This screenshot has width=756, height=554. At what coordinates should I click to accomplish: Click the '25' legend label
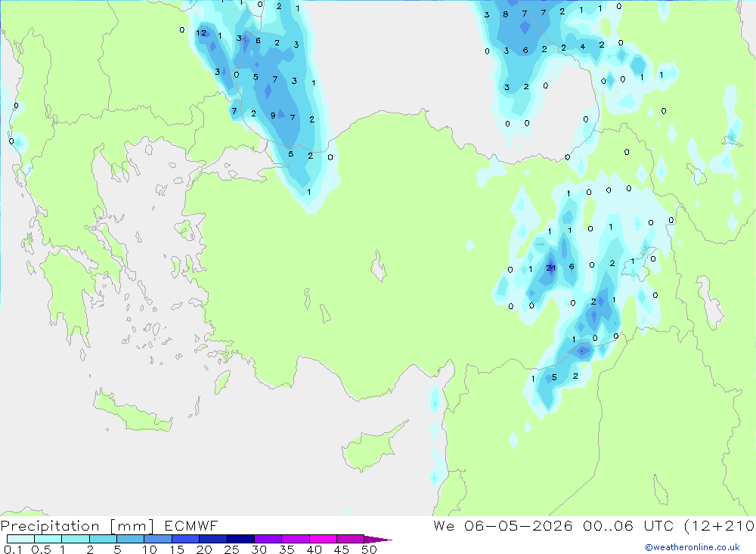point(232,549)
